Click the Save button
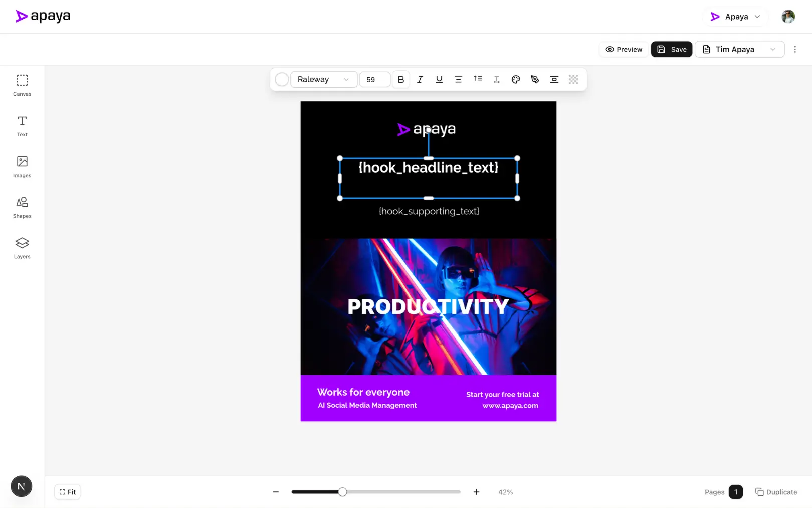812x508 pixels. point(671,49)
